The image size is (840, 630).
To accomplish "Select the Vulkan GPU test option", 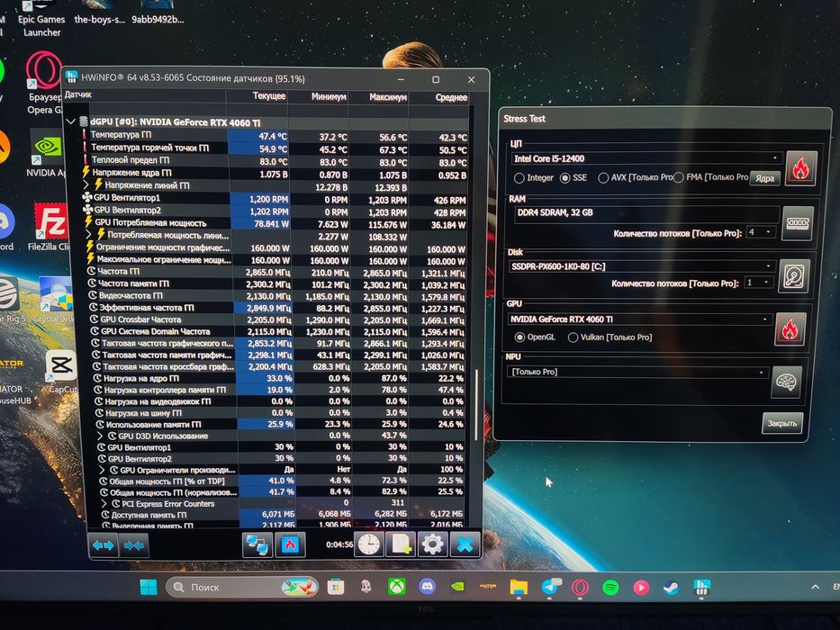I will 610,337.
